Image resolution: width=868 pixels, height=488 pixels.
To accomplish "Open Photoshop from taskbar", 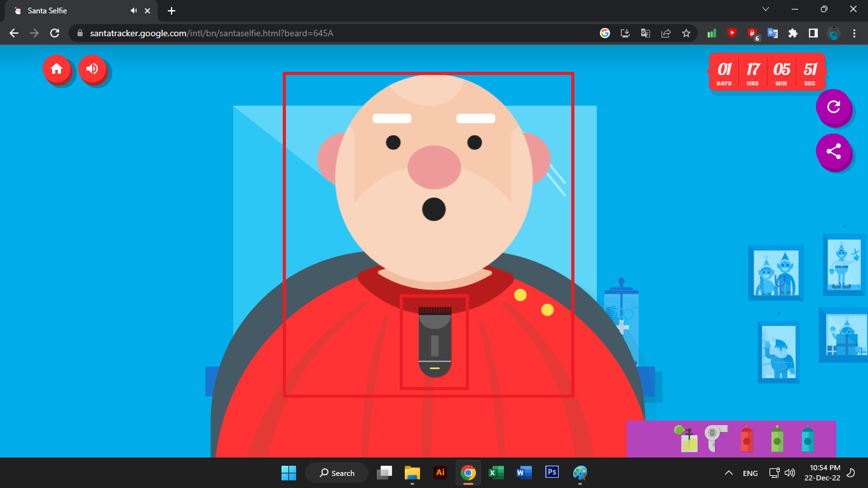I will pos(552,473).
